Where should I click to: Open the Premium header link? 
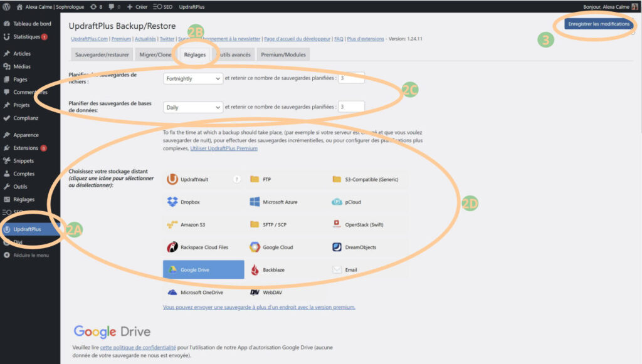point(121,39)
